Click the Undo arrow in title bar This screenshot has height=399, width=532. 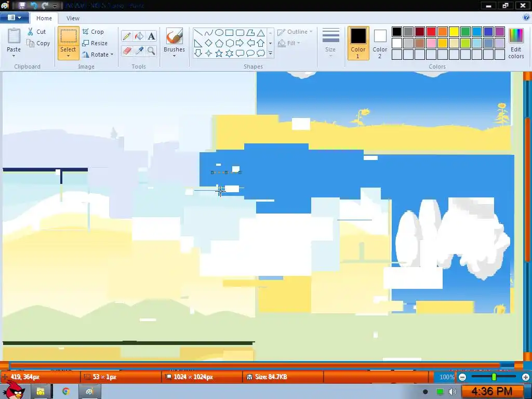(34, 5)
